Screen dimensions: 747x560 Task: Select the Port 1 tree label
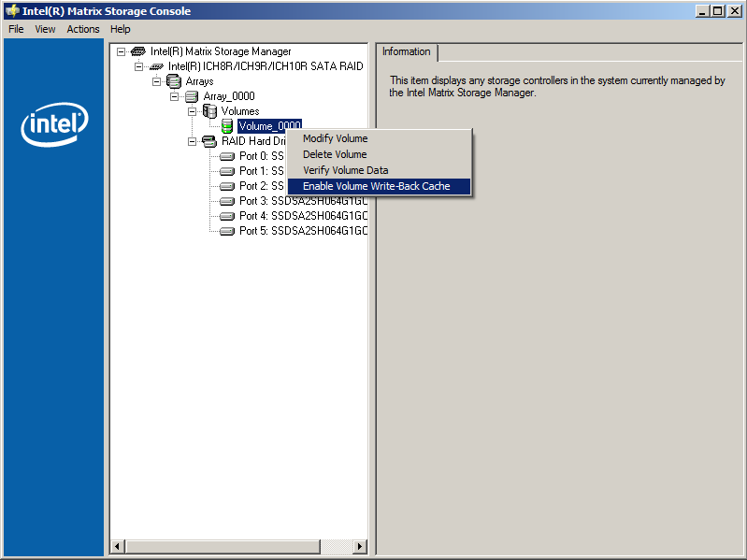262,170
